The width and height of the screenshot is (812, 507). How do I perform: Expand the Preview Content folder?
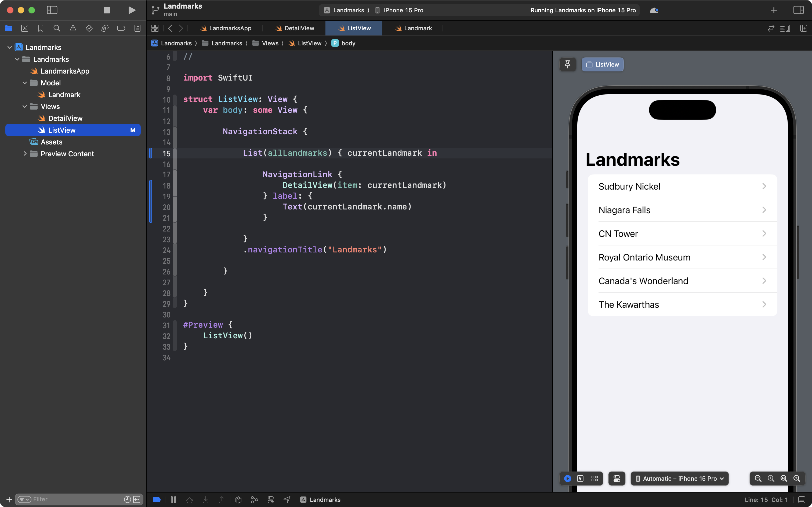25,154
